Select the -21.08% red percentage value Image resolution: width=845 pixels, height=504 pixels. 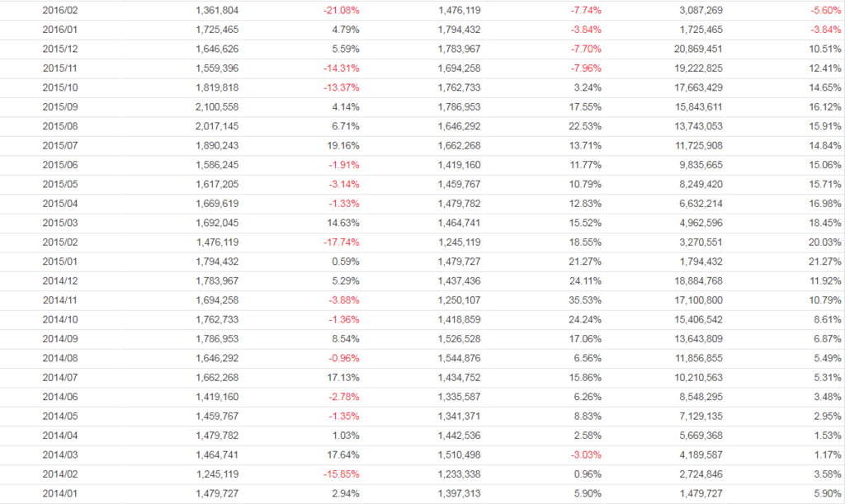tap(341, 10)
